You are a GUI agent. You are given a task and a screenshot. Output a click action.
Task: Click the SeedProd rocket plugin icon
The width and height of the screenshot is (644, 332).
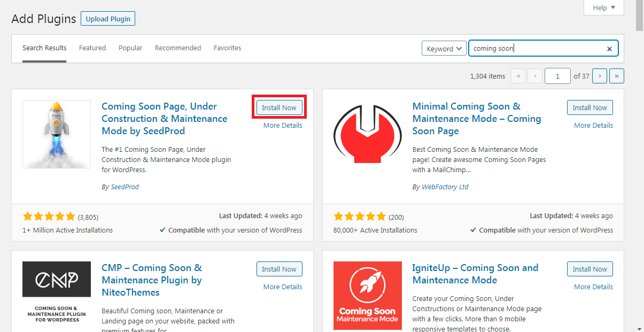tap(57, 134)
